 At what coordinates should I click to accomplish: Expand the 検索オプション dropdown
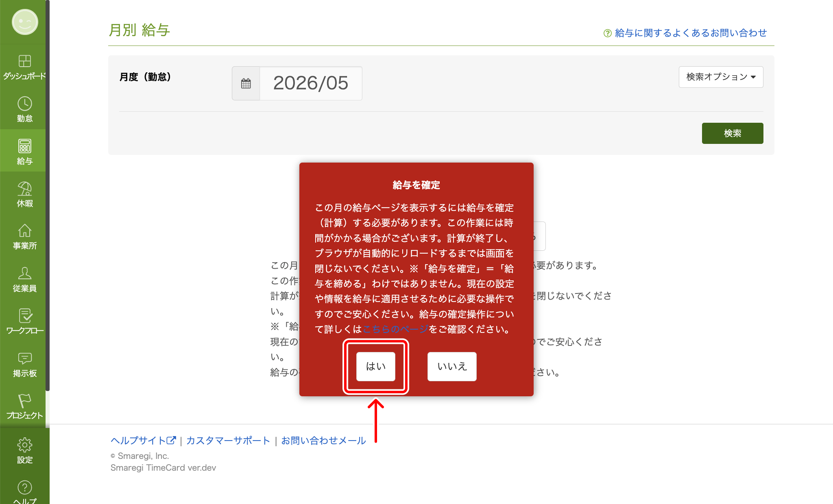721,77
